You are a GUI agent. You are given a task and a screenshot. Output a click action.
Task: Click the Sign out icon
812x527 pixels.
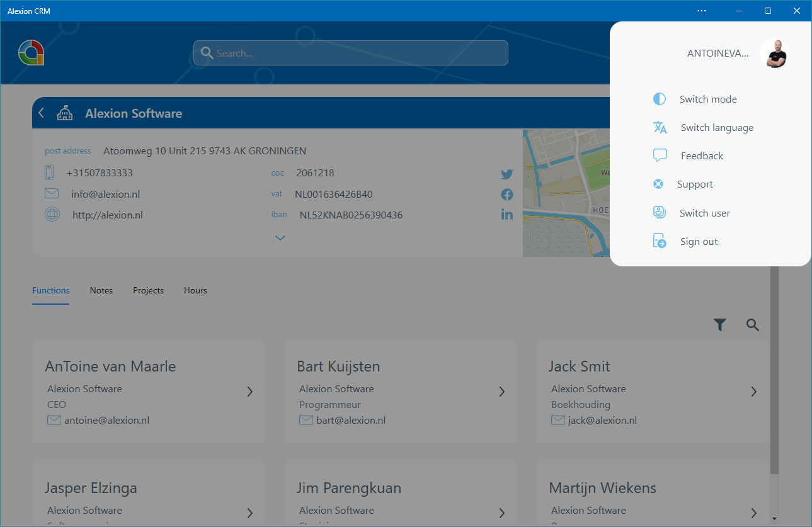click(x=660, y=241)
